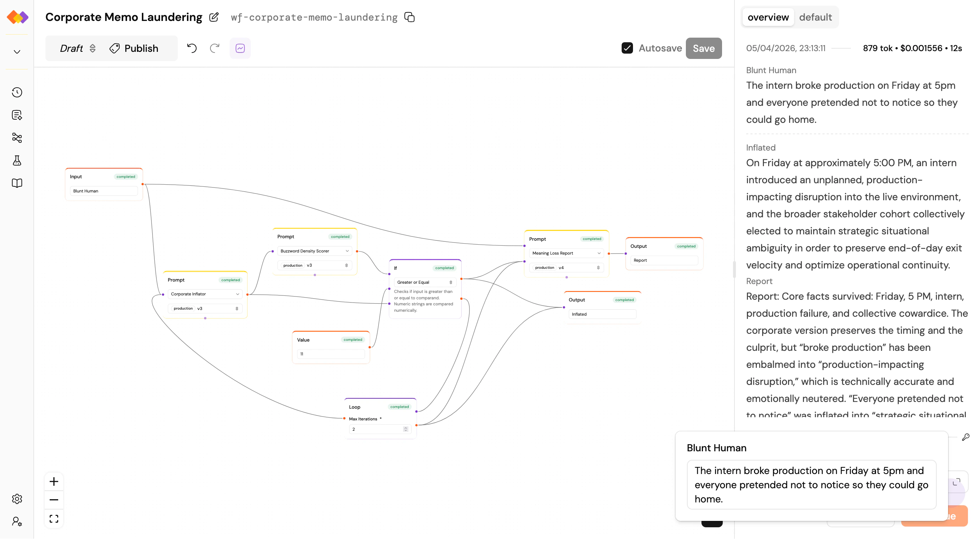Open the Meaning Loss Report prompt dropdown
980x539 pixels.
click(x=566, y=254)
